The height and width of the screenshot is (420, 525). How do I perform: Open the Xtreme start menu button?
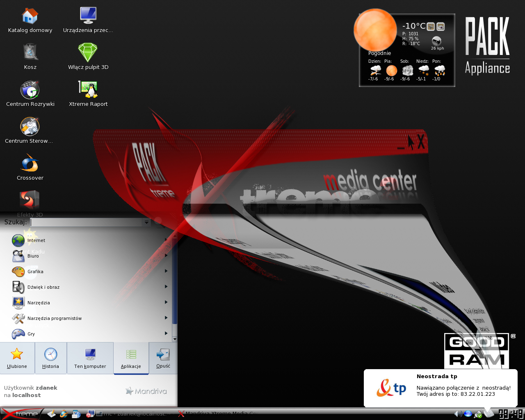click(x=21, y=413)
